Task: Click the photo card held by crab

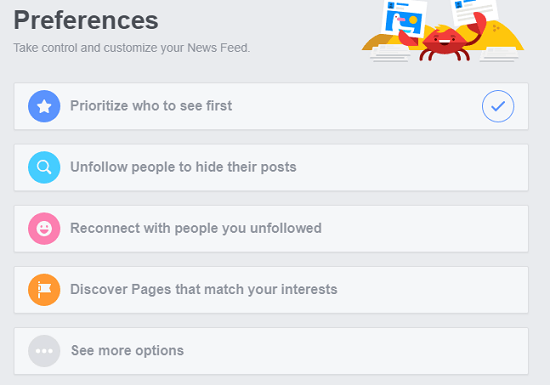Action: 404,18
